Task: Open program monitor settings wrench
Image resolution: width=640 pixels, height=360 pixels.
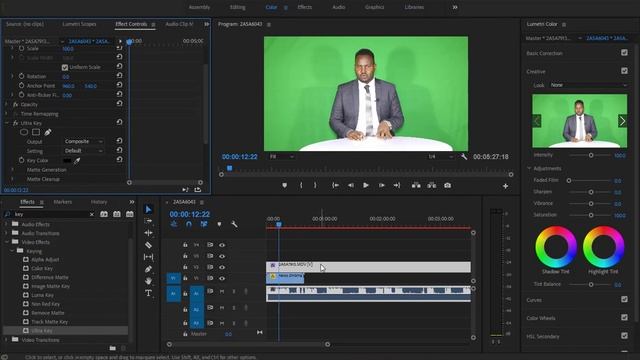Action: [464, 157]
